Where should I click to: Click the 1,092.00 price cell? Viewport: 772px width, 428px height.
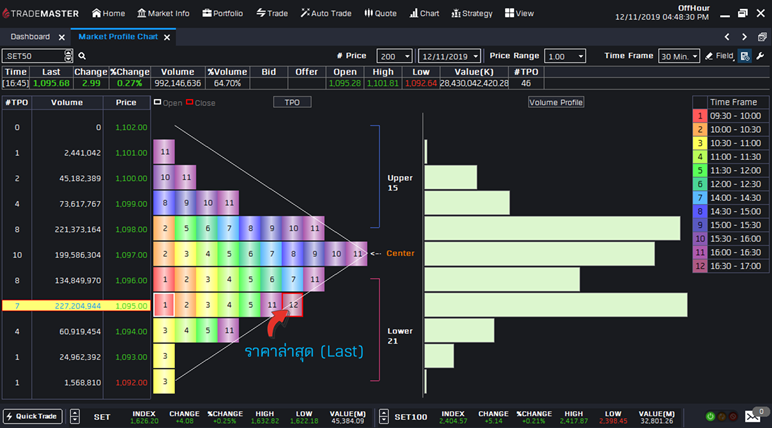coord(131,383)
